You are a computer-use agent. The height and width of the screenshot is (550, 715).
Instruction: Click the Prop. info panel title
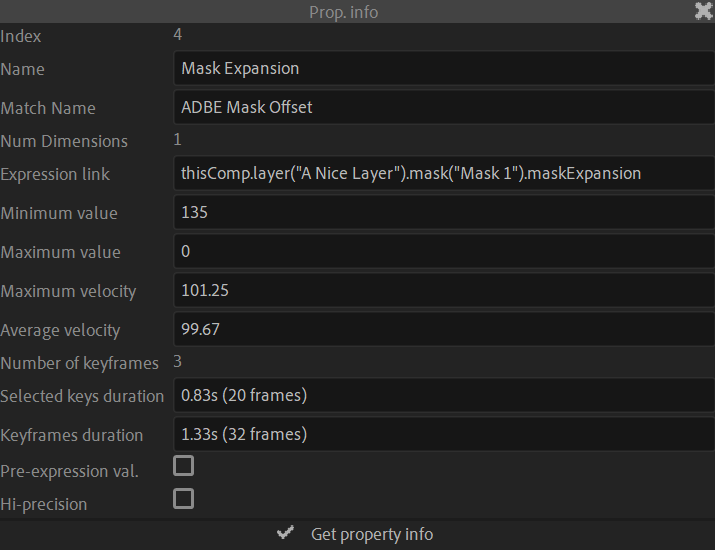coord(344,12)
